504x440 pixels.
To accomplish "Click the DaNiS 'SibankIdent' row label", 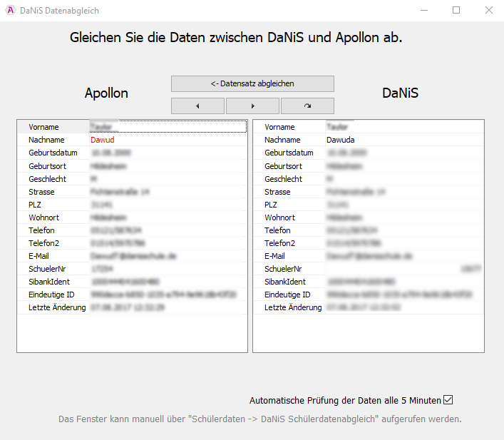I will 285,282.
